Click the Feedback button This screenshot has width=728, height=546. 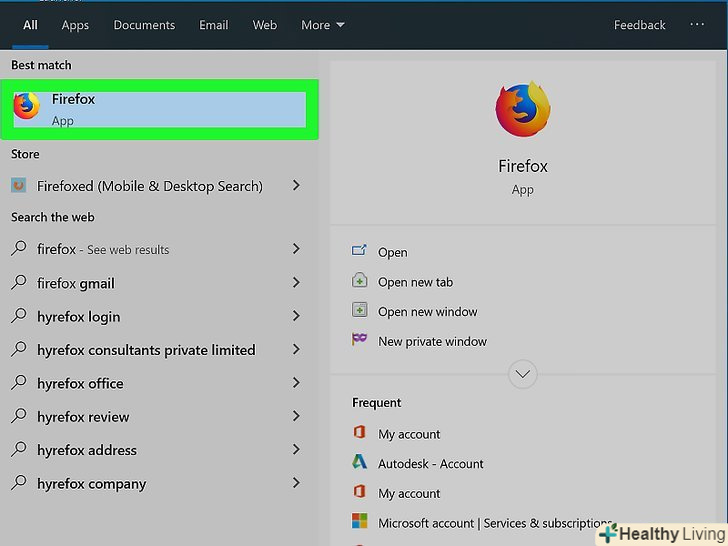(x=640, y=25)
